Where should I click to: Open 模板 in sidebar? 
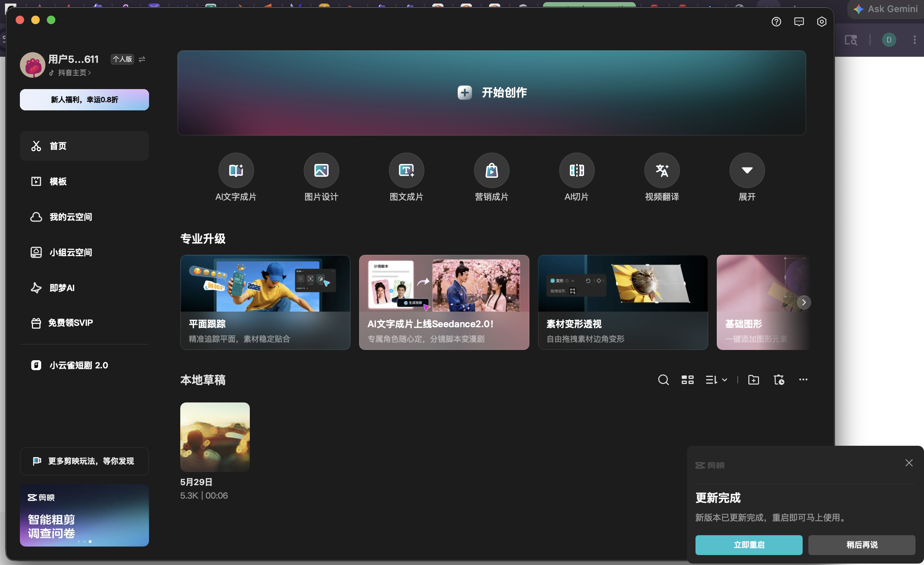(x=84, y=181)
